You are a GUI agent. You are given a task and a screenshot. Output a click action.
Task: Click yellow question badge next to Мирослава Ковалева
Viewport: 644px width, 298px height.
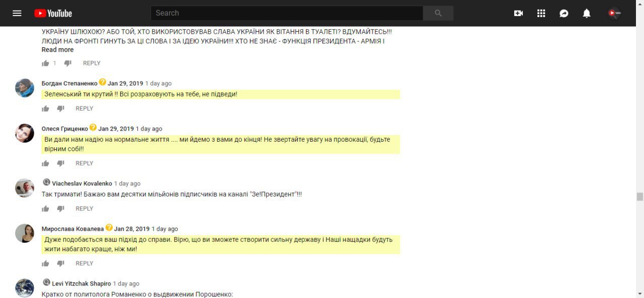(x=109, y=227)
